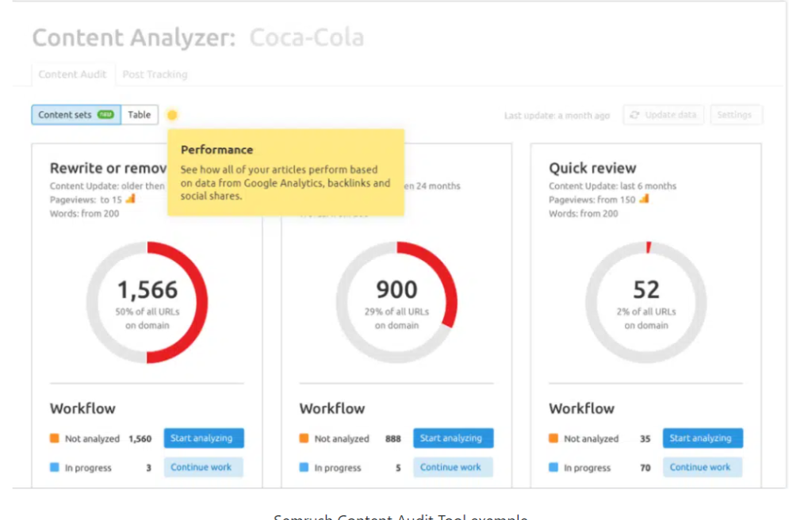Switch to the Post Tracking tab
Image resolution: width=812 pixels, height=520 pixels.
tap(155, 74)
